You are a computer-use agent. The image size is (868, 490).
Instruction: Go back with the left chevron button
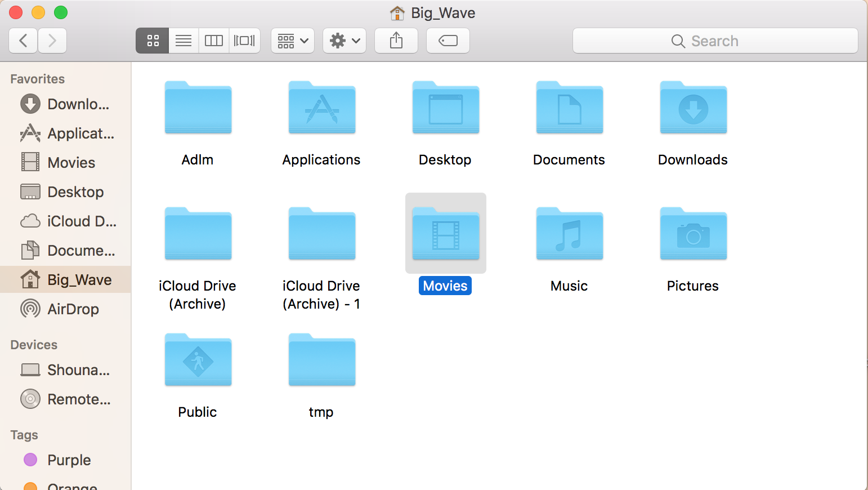(24, 41)
